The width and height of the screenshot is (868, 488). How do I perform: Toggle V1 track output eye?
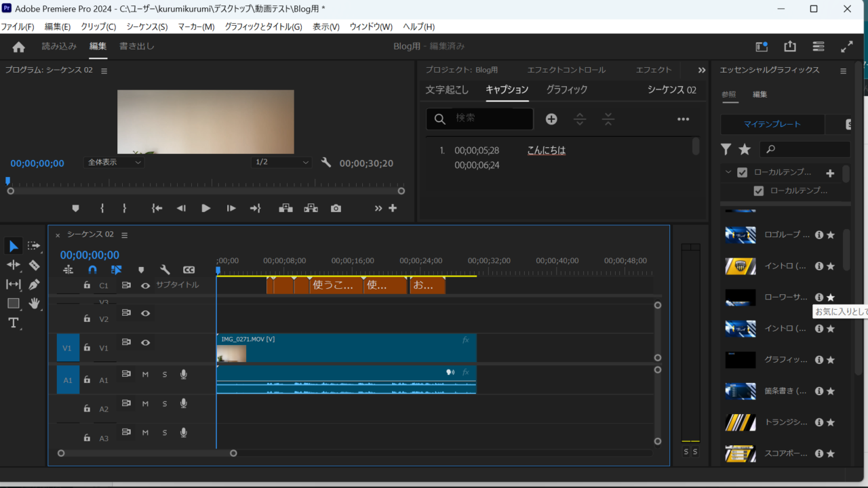coord(145,343)
